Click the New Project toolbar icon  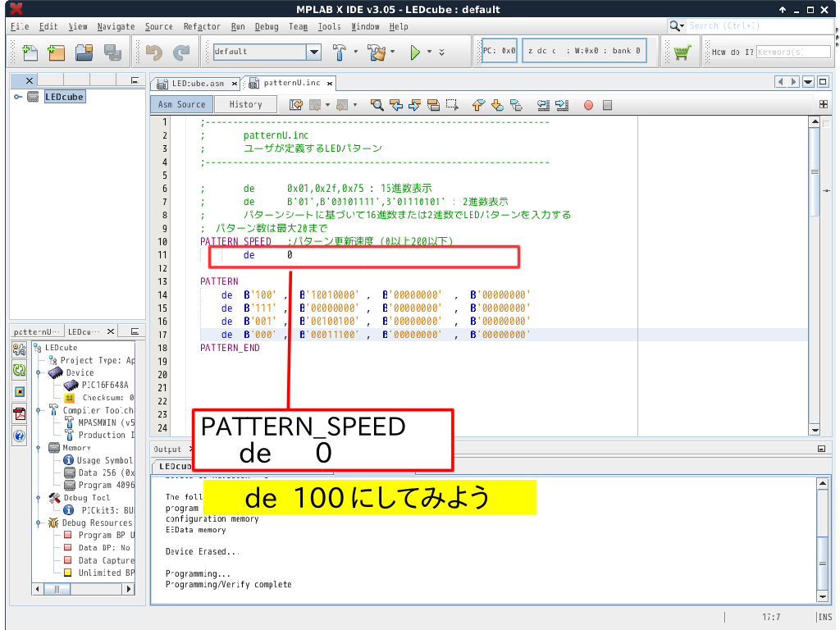(x=57, y=52)
